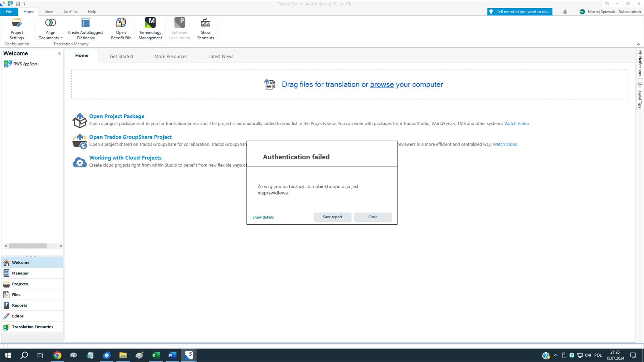Collapse the ribbon with the chevron
Image resolution: width=644 pixels, height=362 pixels.
(x=638, y=44)
